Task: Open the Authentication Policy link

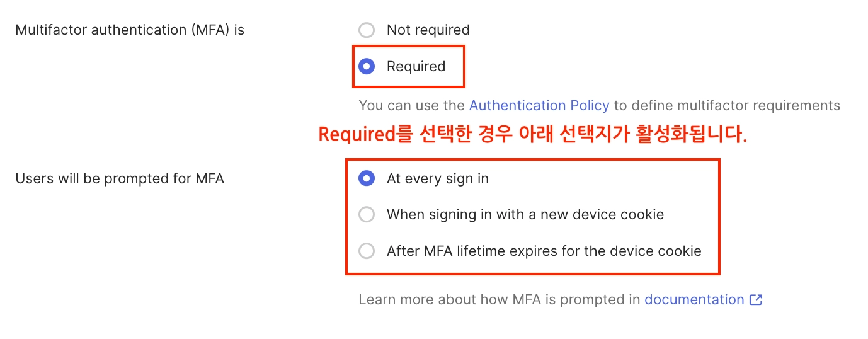Action: 539,105
